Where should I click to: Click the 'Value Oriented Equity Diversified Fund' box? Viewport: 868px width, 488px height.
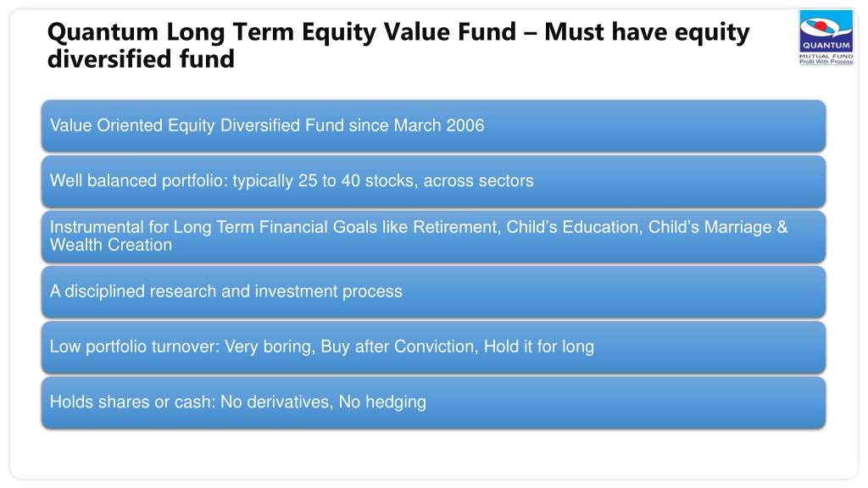coord(433,125)
